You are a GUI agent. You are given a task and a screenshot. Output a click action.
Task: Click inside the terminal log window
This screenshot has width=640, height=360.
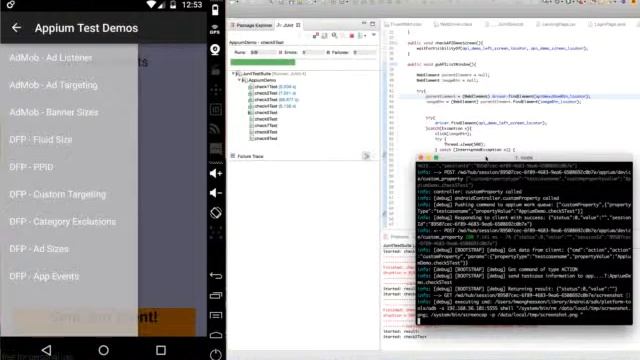[x=524, y=243]
